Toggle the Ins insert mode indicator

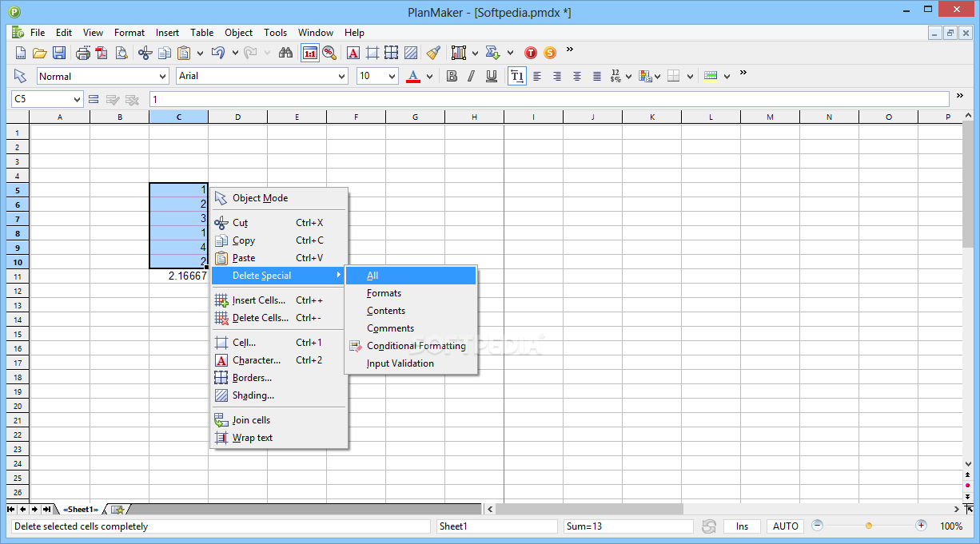coord(742,526)
